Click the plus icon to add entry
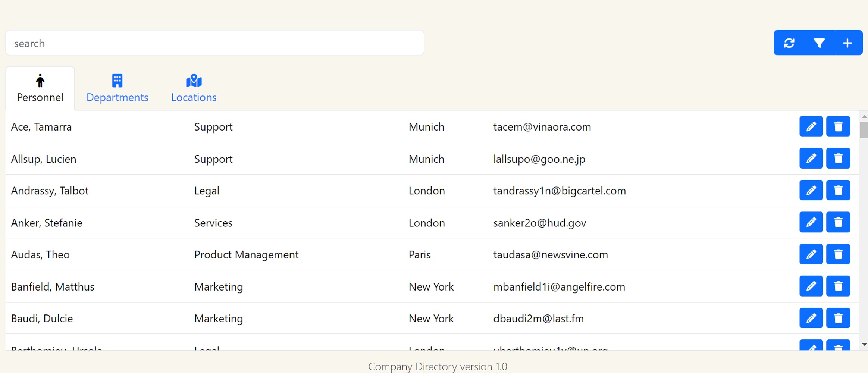Viewport: 868px width, 373px height. click(847, 43)
